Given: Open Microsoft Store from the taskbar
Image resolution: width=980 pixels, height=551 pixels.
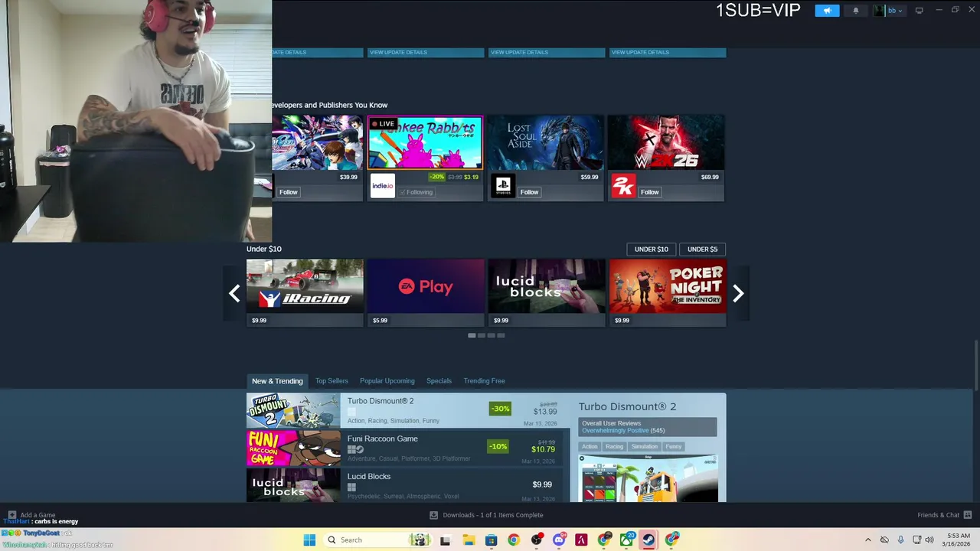Looking at the screenshot, I should [x=491, y=540].
